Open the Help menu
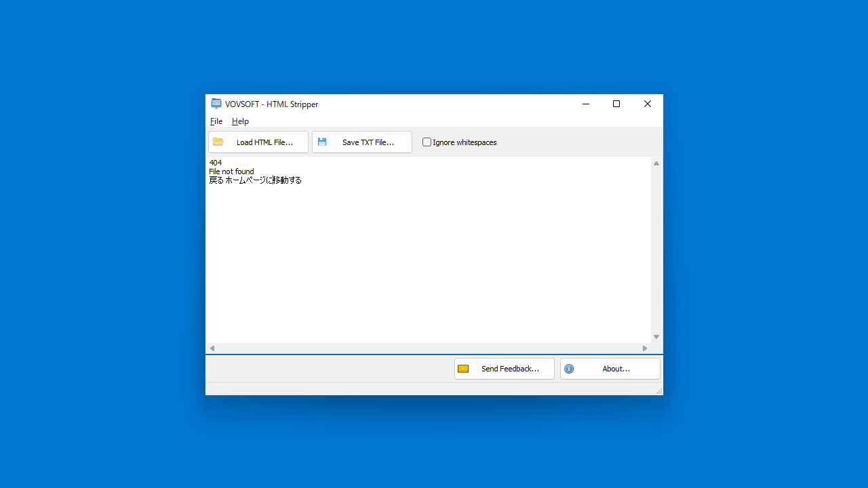 [x=240, y=121]
